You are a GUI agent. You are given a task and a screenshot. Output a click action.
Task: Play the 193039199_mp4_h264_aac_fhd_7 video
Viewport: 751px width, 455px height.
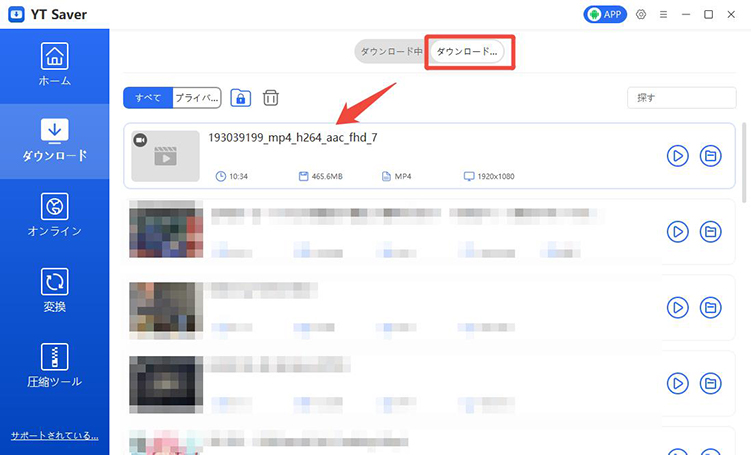point(678,156)
